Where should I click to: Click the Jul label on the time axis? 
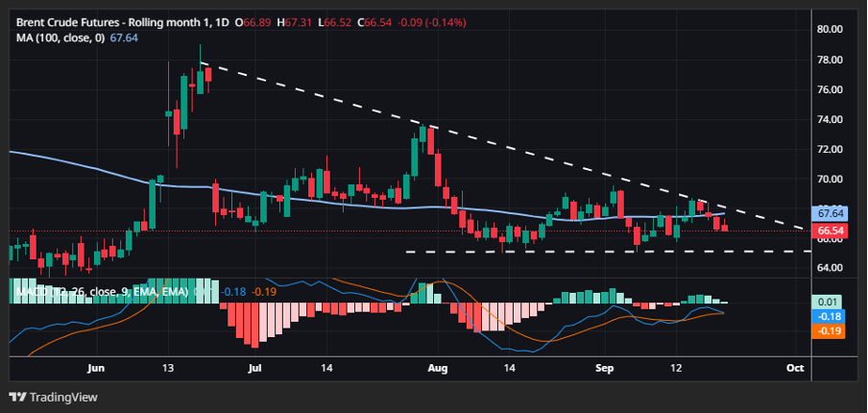click(x=255, y=368)
